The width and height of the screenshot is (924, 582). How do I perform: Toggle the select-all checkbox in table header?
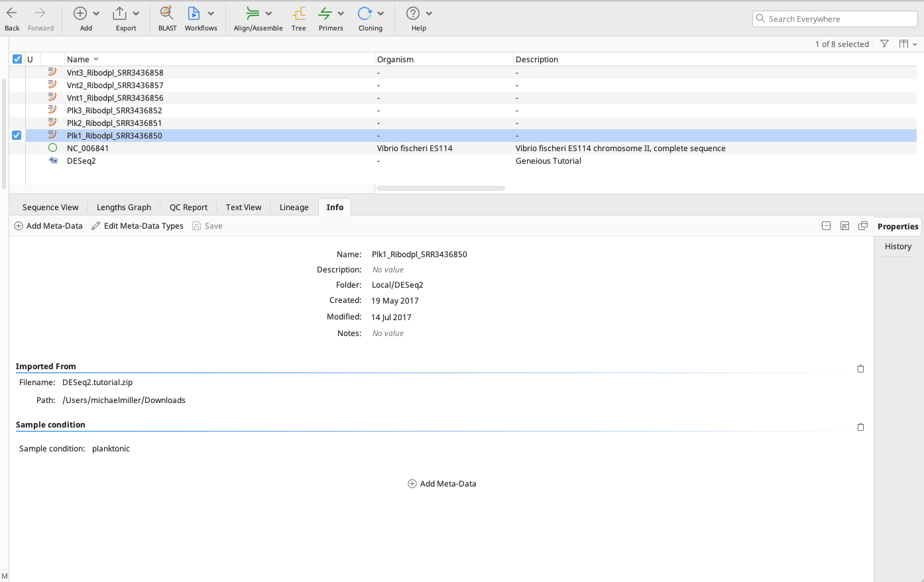pos(17,59)
